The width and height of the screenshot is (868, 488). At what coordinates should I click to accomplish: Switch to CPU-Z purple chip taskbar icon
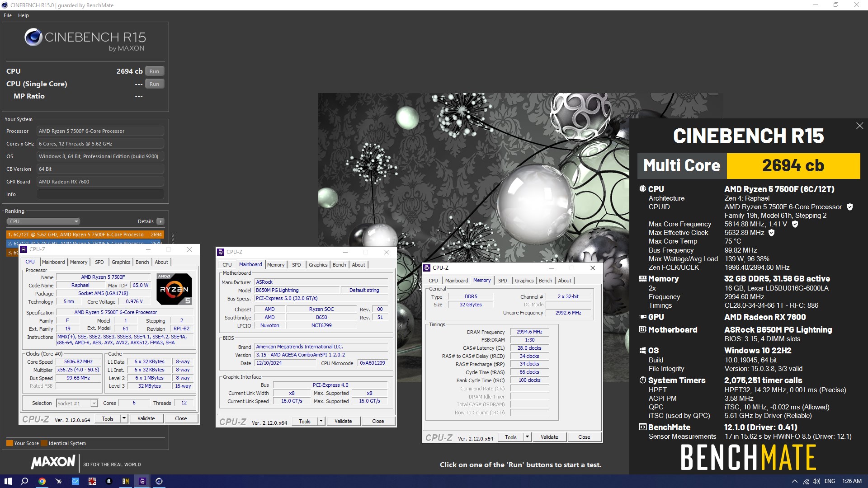[142, 481]
